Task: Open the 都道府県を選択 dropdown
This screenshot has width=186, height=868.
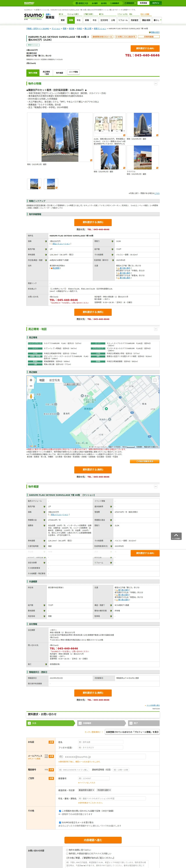Action: click(x=86, y=790)
